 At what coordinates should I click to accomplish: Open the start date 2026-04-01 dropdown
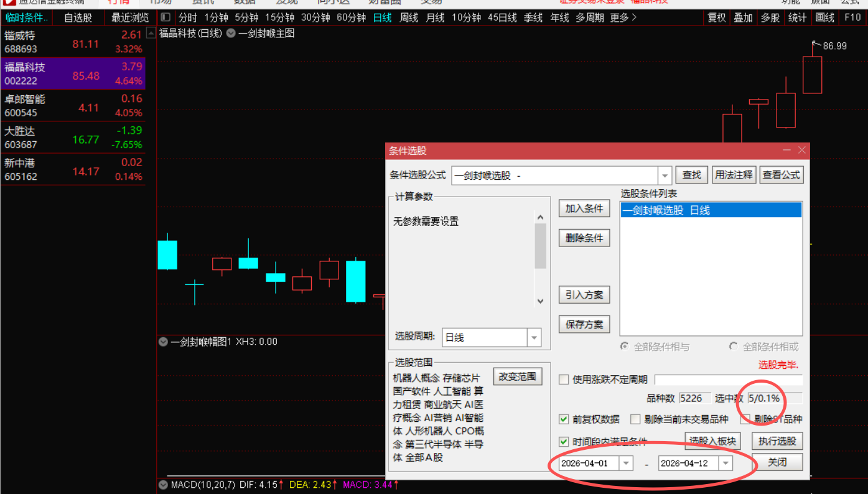(x=626, y=464)
